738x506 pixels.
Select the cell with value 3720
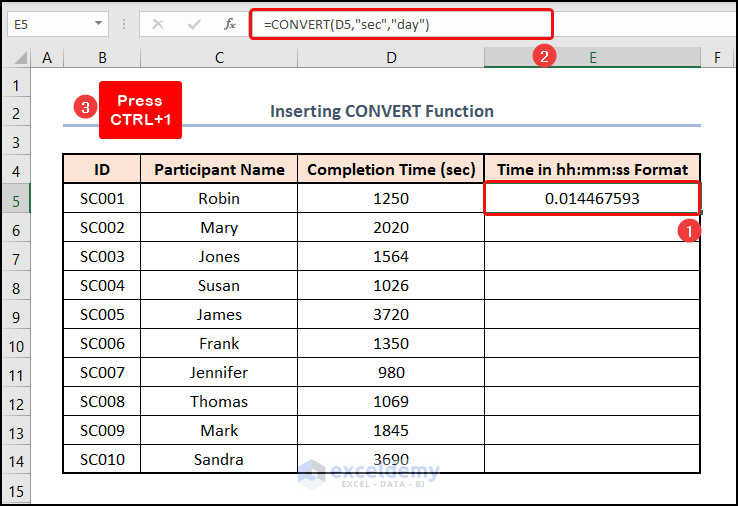[x=391, y=314]
